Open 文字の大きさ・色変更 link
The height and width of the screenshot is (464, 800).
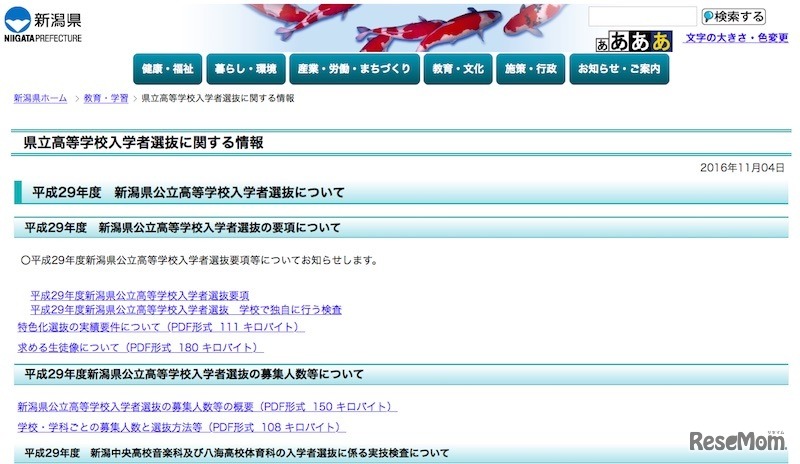point(737,38)
